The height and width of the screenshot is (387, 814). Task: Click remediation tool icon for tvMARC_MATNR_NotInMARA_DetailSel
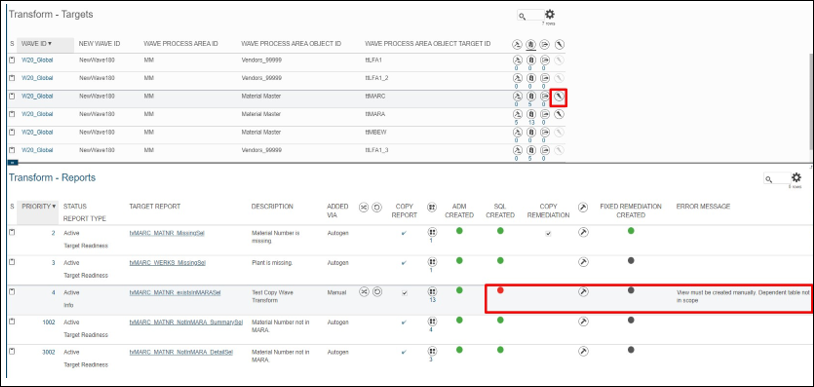pyautogui.click(x=584, y=352)
